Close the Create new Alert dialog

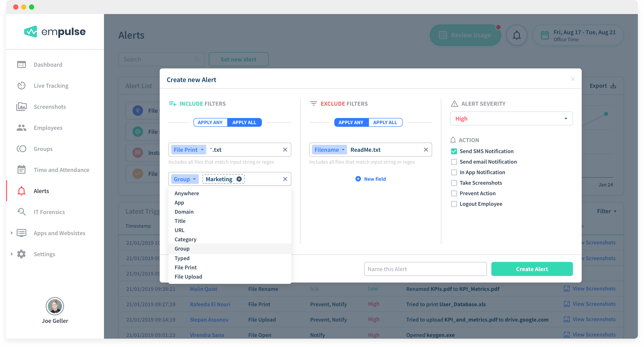[573, 79]
